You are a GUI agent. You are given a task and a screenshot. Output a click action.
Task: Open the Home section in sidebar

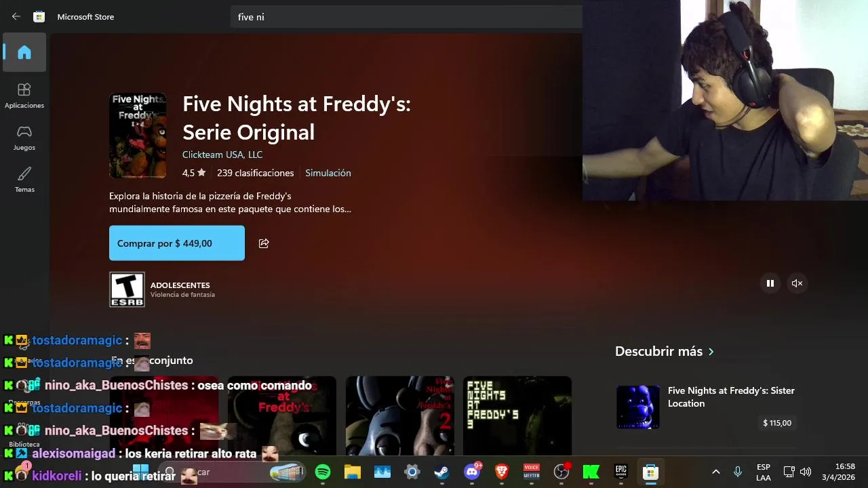(24, 52)
